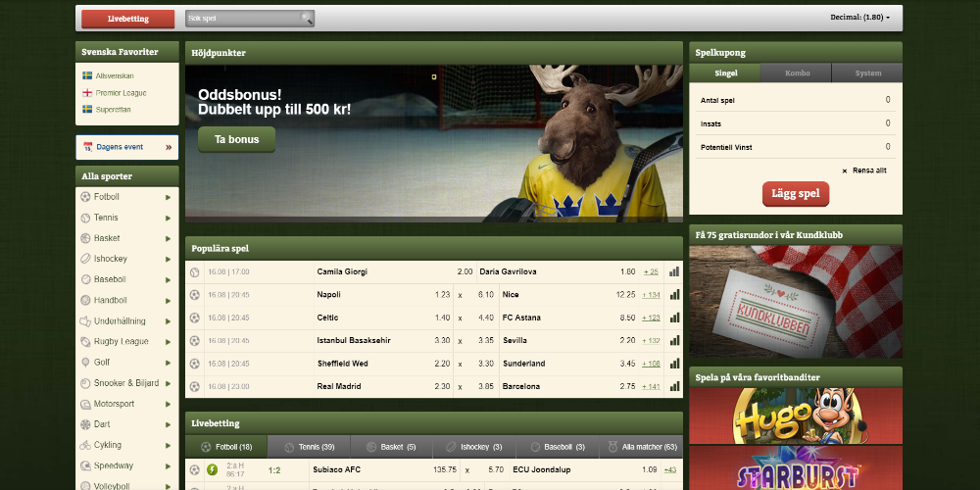Viewport: 980px width, 490px height.
Task: Select the Singel coupon tab
Action: tap(725, 73)
